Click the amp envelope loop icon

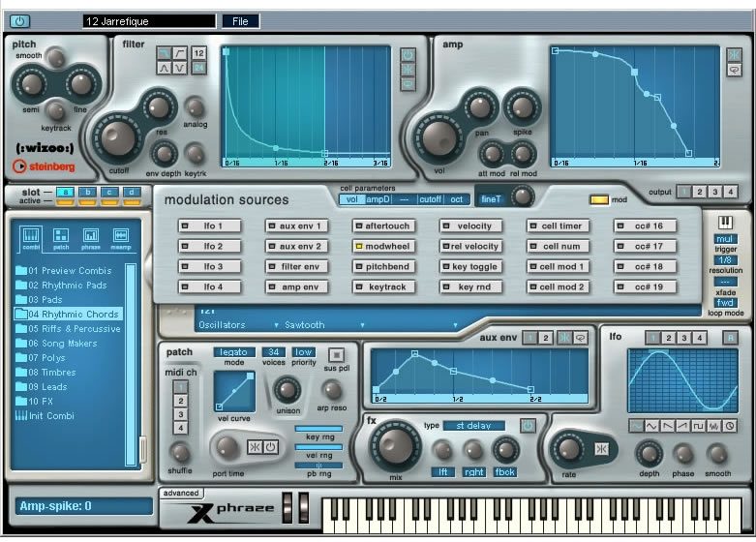click(x=734, y=70)
